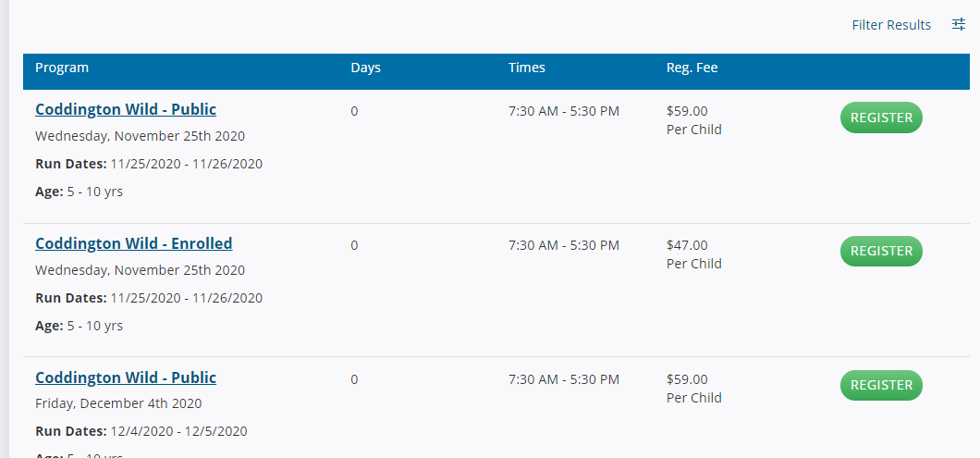
Task: Open the filter sliders icon
Action: point(958,24)
